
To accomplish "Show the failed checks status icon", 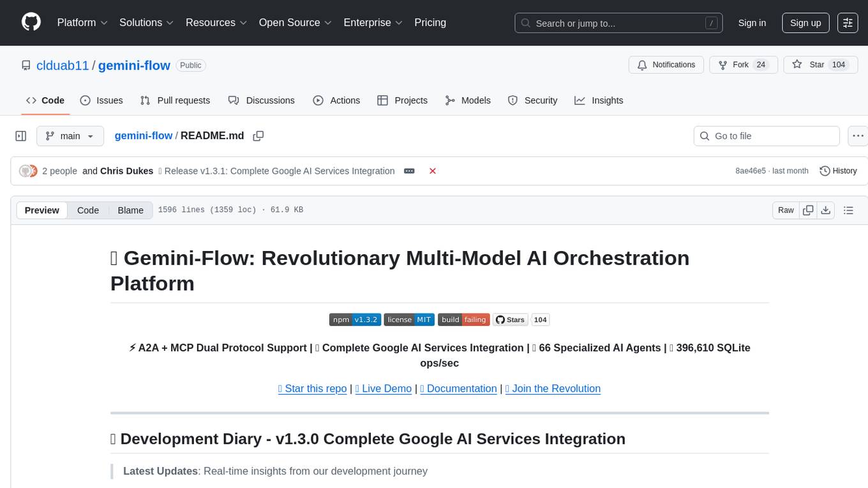I will click(x=433, y=171).
